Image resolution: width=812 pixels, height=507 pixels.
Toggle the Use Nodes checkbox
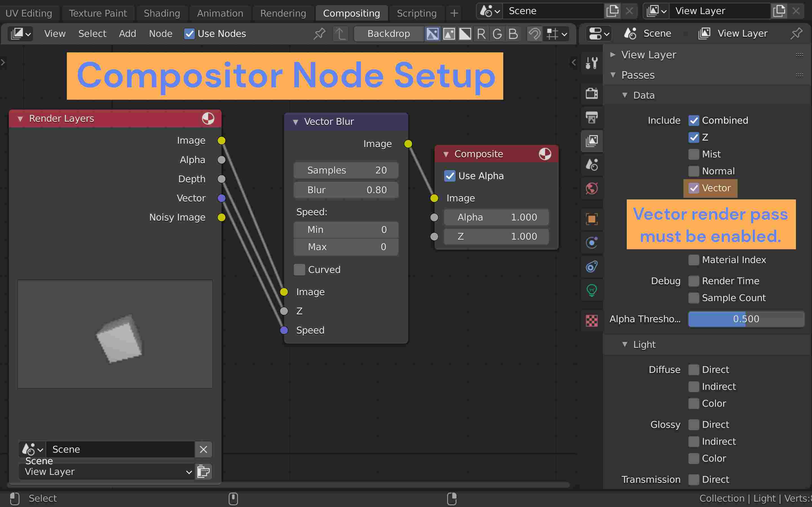point(189,34)
